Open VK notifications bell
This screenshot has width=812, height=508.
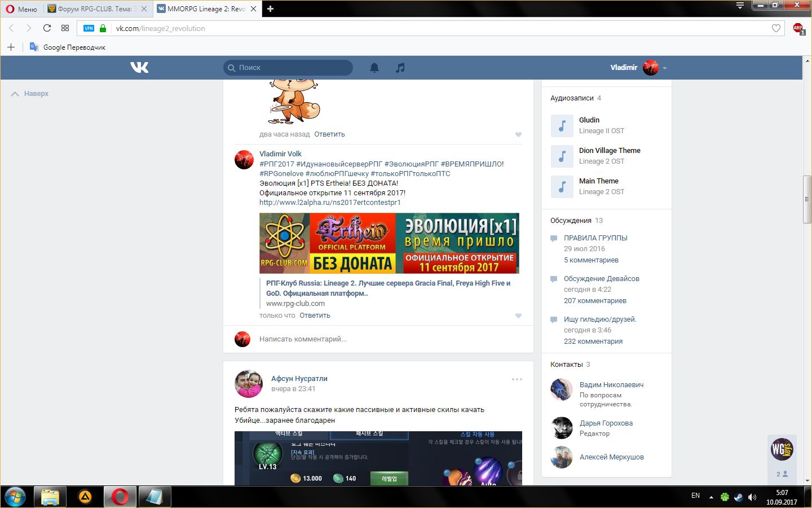(x=374, y=68)
